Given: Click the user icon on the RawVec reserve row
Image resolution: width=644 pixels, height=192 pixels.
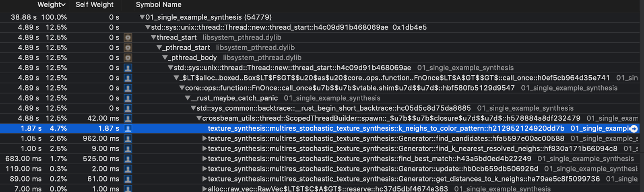Looking at the screenshot, I should point(128,189).
